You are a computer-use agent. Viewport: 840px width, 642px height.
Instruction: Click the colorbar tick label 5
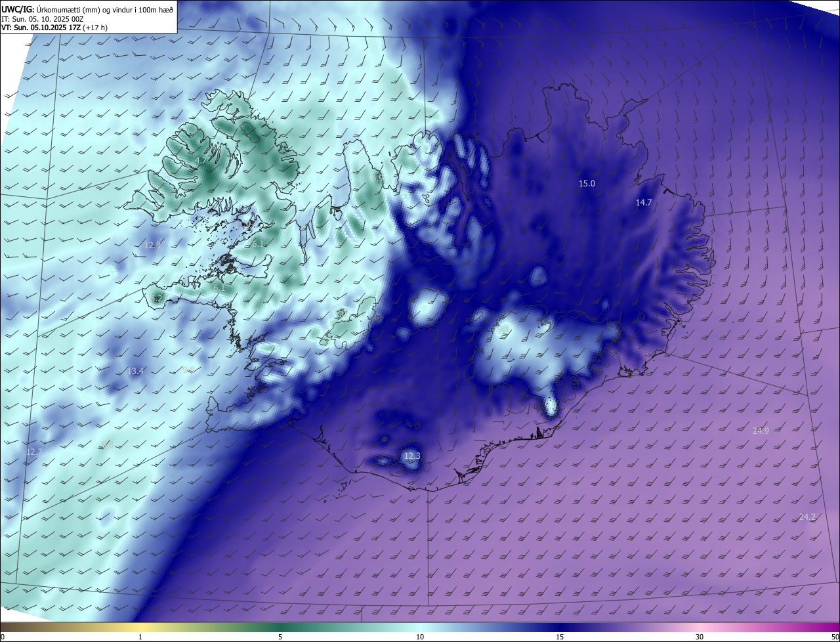[x=280, y=637]
